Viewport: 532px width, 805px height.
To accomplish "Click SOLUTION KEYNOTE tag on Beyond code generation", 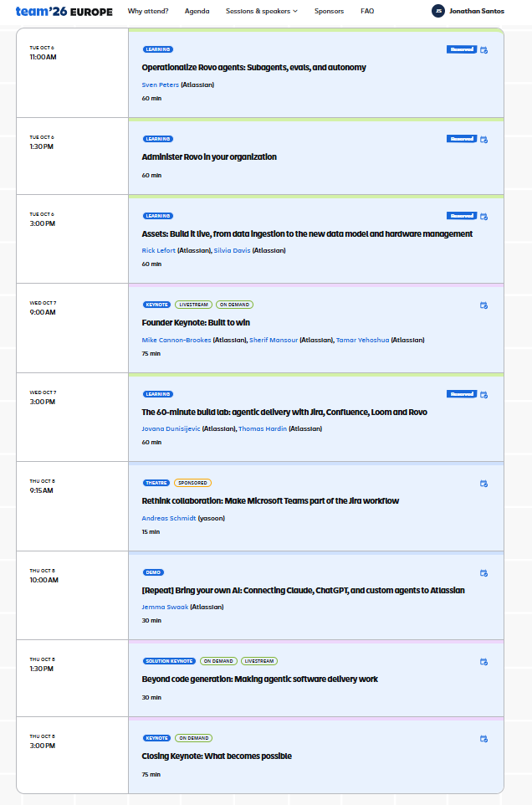I will click(169, 661).
